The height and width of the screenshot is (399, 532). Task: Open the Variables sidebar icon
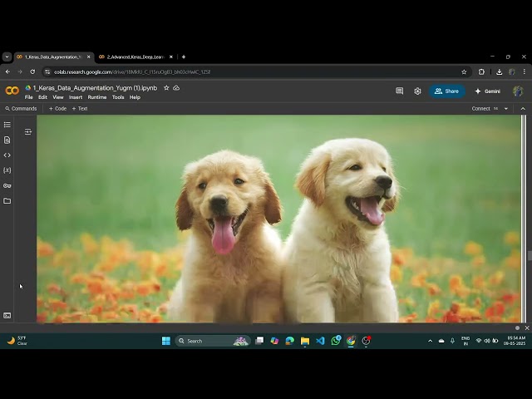click(7, 170)
